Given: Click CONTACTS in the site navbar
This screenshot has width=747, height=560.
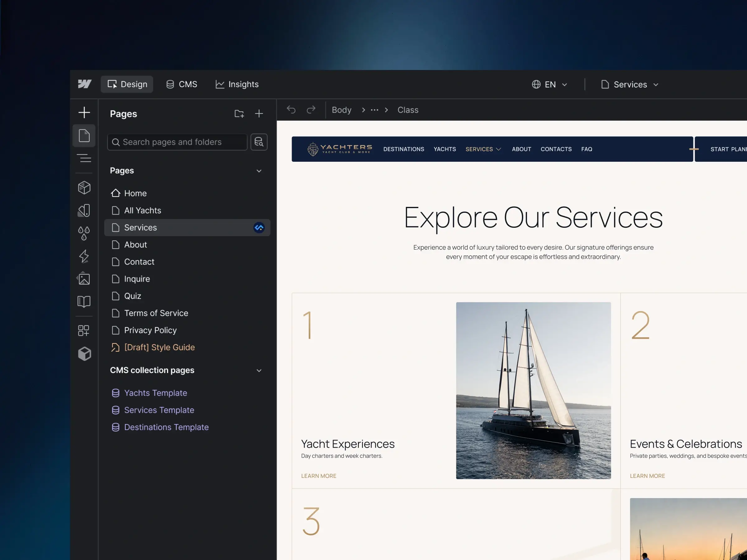Looking at the screenshot, I should pos(556,149).
